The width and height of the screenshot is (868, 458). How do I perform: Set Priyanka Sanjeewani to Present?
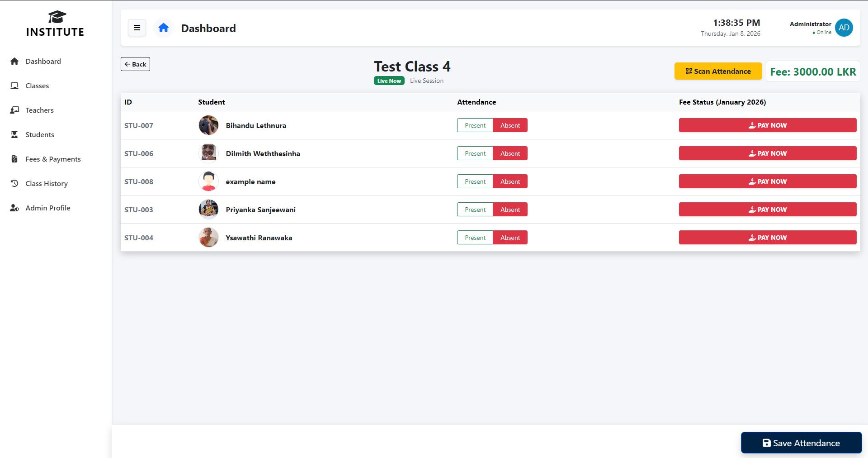[475, 210]
